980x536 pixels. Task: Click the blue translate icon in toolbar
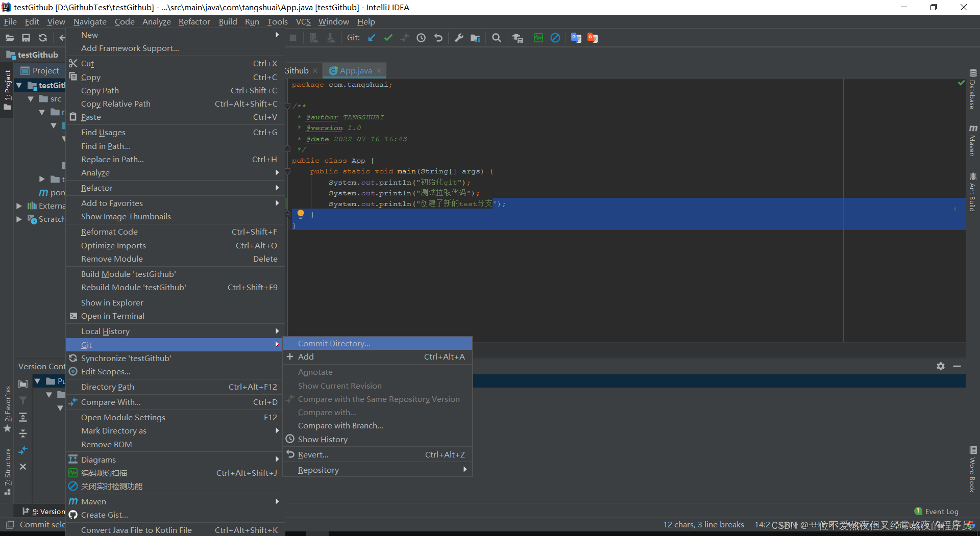pyautogui.click(x=576, y=38)
